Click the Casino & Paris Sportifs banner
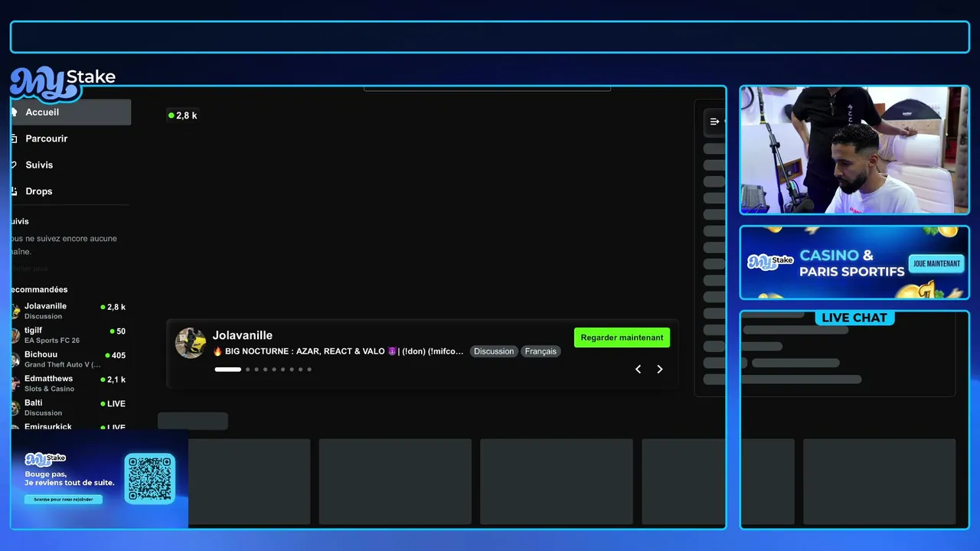Image resolution: width=980 pixels, height=551 pixels. pyautogui.click(x=854, y=262)
